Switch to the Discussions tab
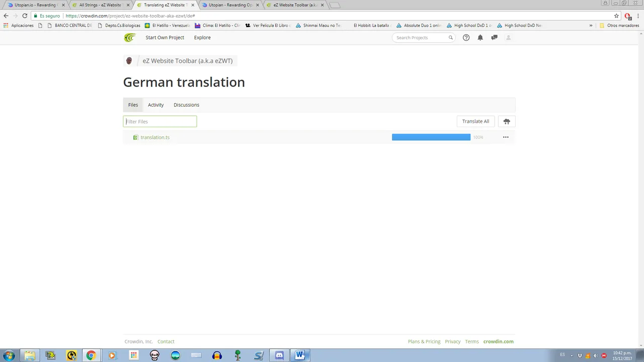The height and width of the screenshot is (362, 644). tap(186, 105)
